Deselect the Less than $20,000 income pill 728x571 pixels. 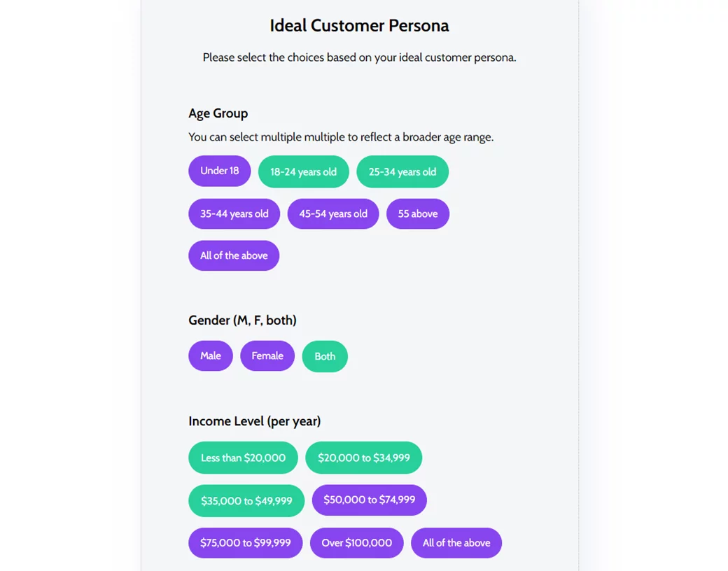243,458
